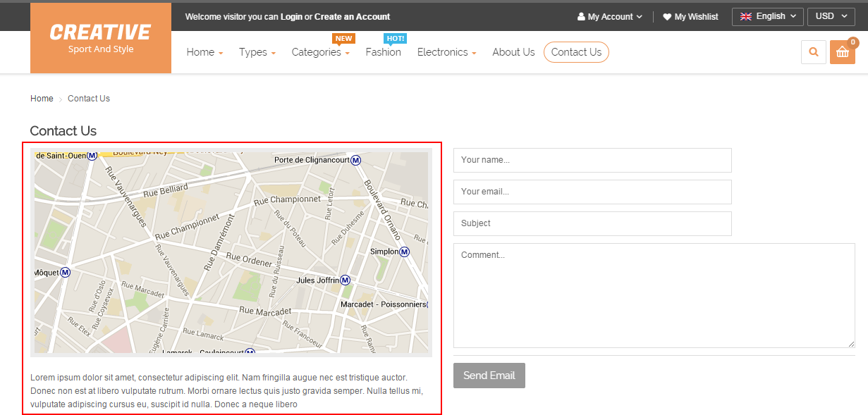Click the Lorem ipsum description paragraph
This screenshot has width=868, height=415.
click(226, 391)
